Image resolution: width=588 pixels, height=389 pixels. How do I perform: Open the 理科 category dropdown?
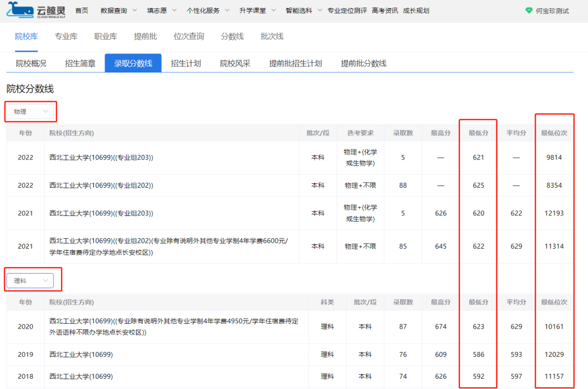[30, 281]
